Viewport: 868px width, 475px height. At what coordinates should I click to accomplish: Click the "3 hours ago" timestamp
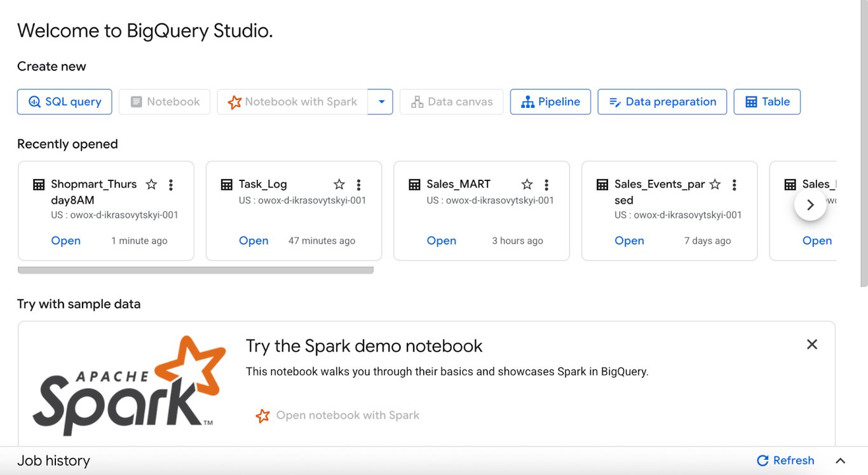tap(517, 241)
